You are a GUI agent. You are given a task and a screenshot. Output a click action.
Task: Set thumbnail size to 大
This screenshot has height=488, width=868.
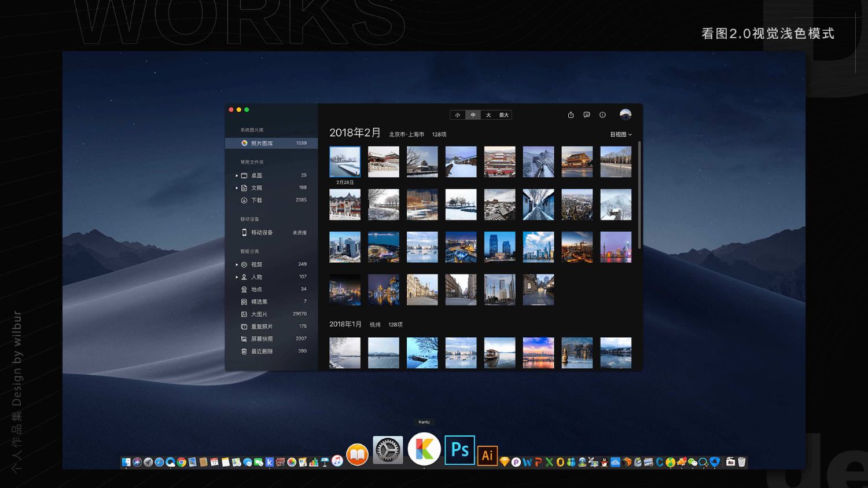point(488,115)
